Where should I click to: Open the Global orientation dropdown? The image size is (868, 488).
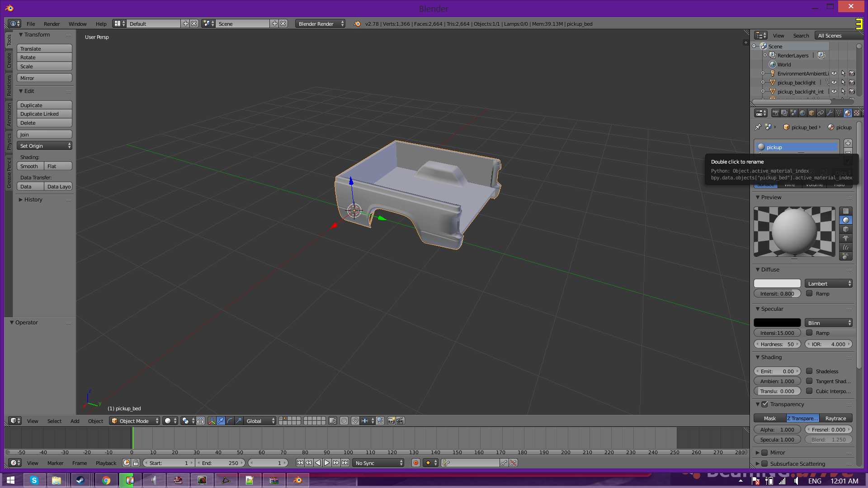(260, 421)
